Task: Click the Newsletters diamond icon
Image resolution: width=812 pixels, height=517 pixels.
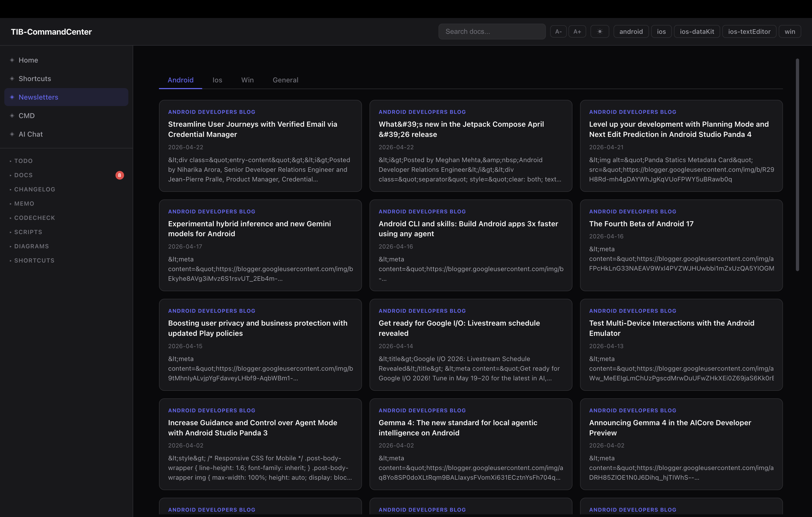Action: point(12,97)
